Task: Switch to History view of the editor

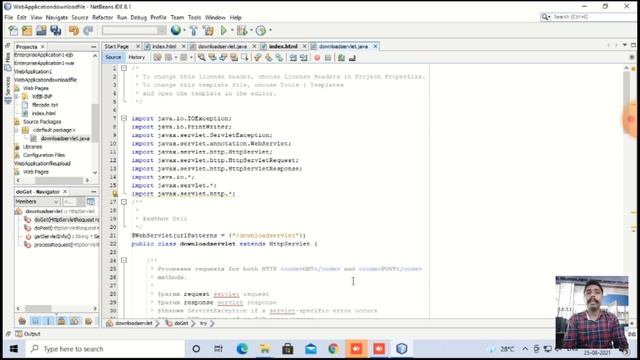Action: [136, 58]
